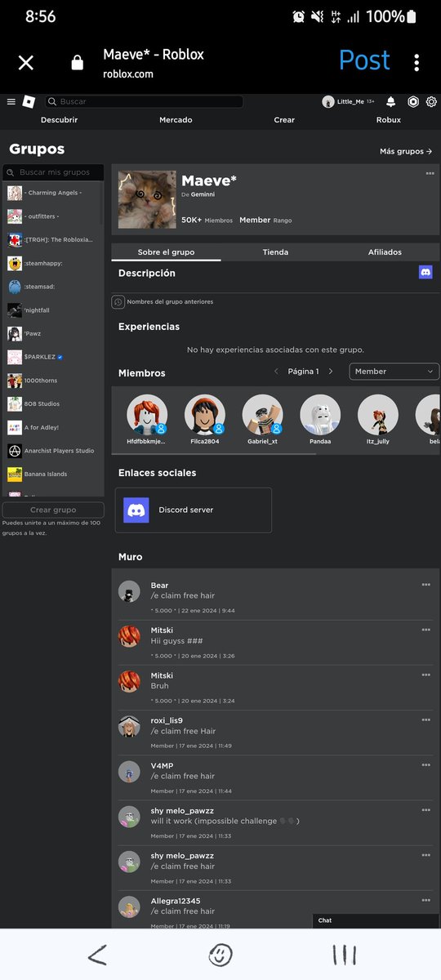Image resolution: width=441 pixels, height=980 pixels.
Task: Select outfitters group in sidebar
Action: pos(53,216)
